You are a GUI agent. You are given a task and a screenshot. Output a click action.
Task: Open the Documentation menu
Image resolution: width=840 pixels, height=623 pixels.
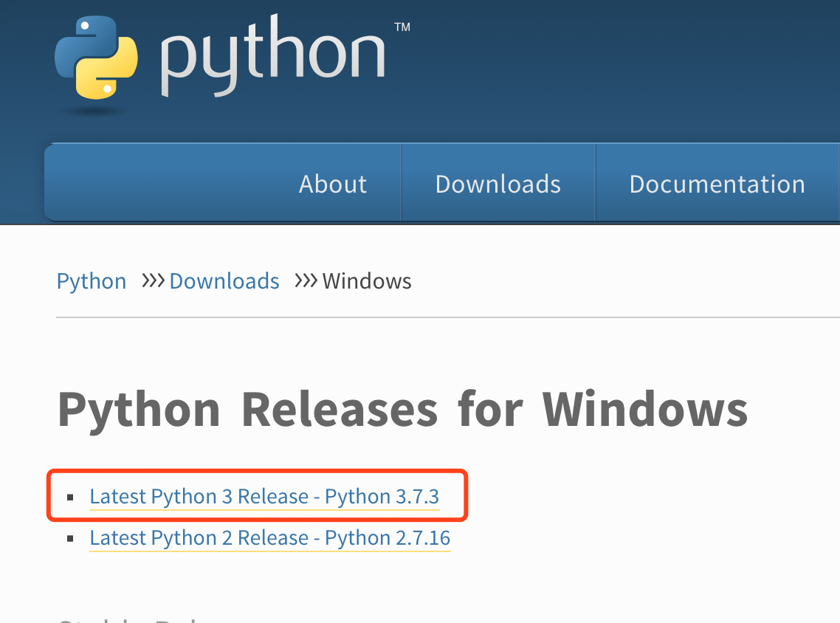click(x=717, y=184)
